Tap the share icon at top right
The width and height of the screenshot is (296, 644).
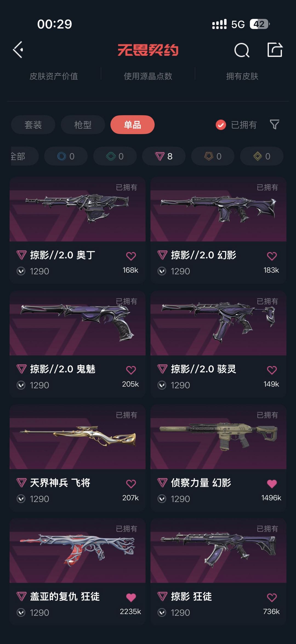(x=275, y=50)
